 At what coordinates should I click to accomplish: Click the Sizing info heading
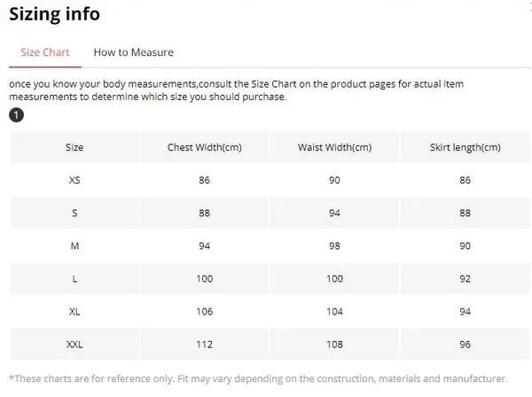click(54, 14)
